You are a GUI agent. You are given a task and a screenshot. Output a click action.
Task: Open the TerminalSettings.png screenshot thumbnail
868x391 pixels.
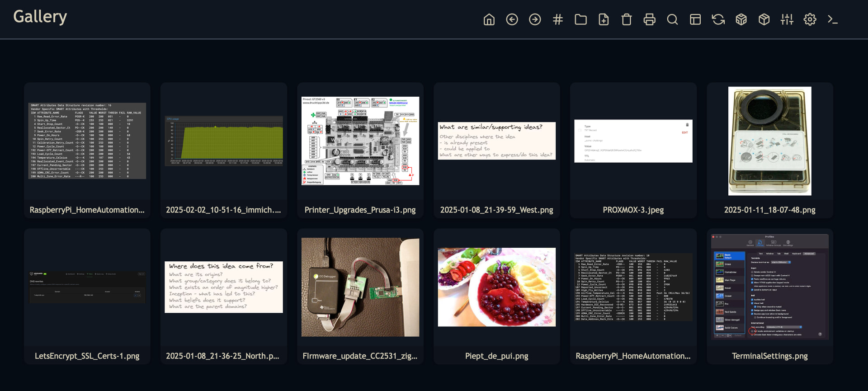pyautogui.click(x=769, y=287)
